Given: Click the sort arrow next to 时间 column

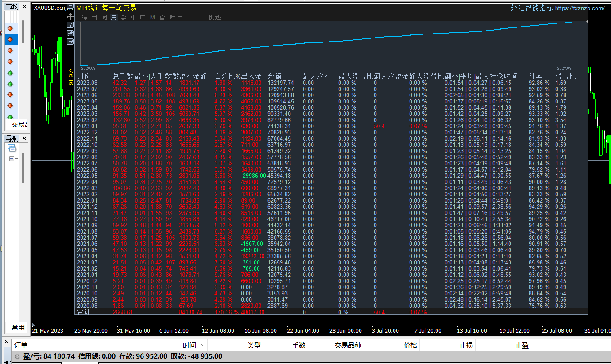Looking at the screenshot, I should tap(203, 345).
